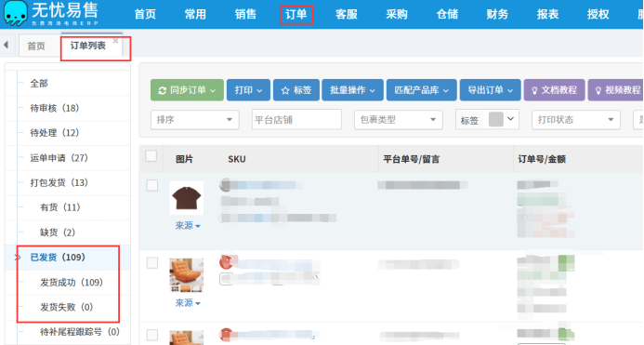Screen dimensions: 644x345
Task: Open 授权 menu in top navigation
Action: tap(598, 14)
